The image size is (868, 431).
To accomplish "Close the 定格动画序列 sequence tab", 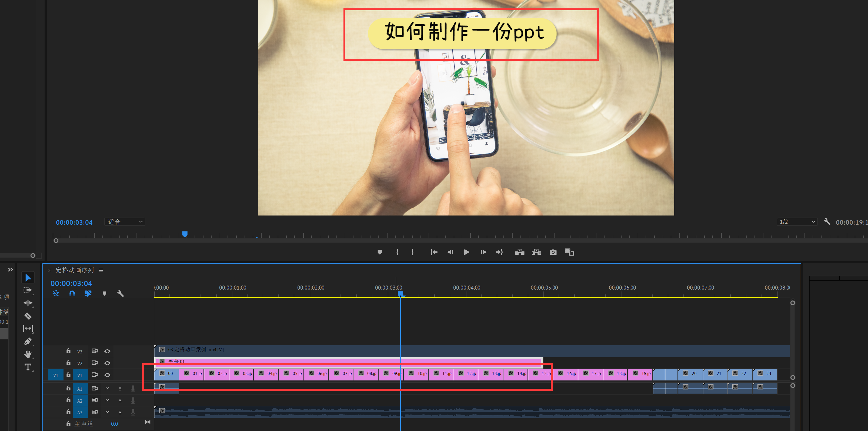I will pyautogui.click(x=49, y=270).
